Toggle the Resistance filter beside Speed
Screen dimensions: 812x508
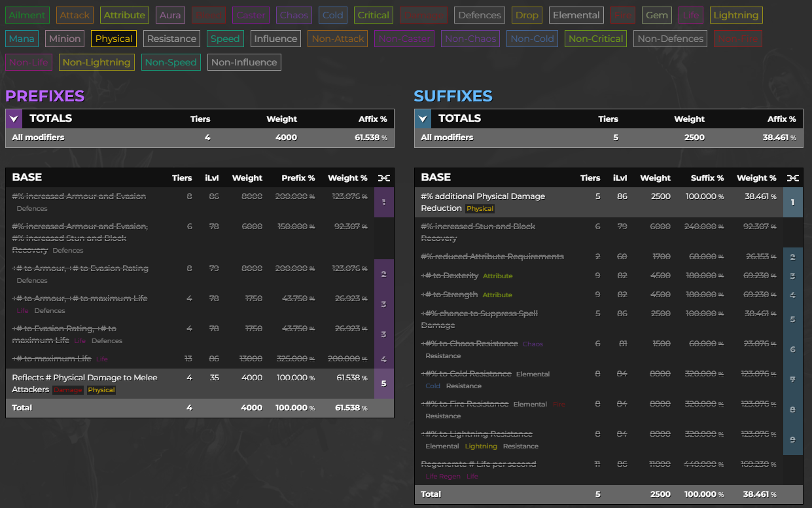click(x=172, y=39)
